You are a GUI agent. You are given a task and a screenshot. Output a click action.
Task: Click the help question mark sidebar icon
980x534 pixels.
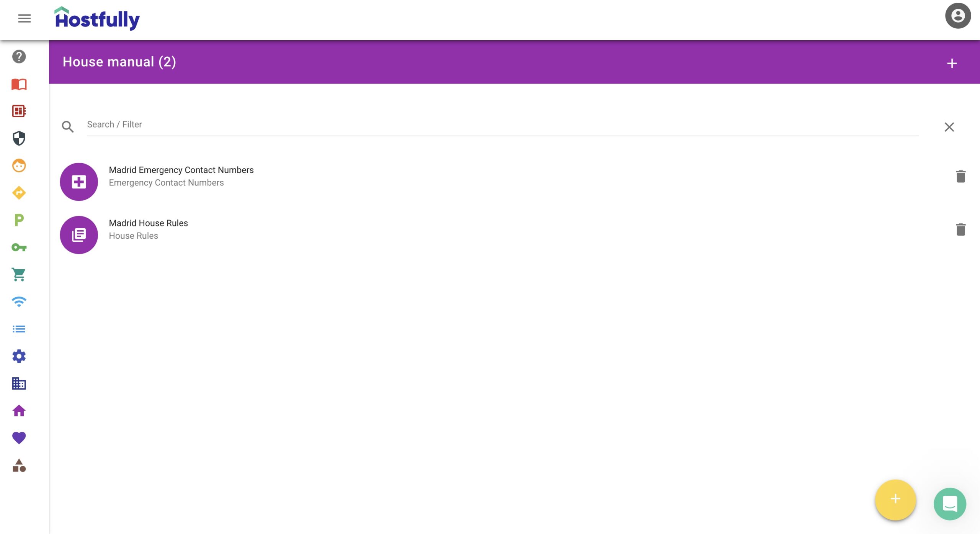click(x=19, y=57)
